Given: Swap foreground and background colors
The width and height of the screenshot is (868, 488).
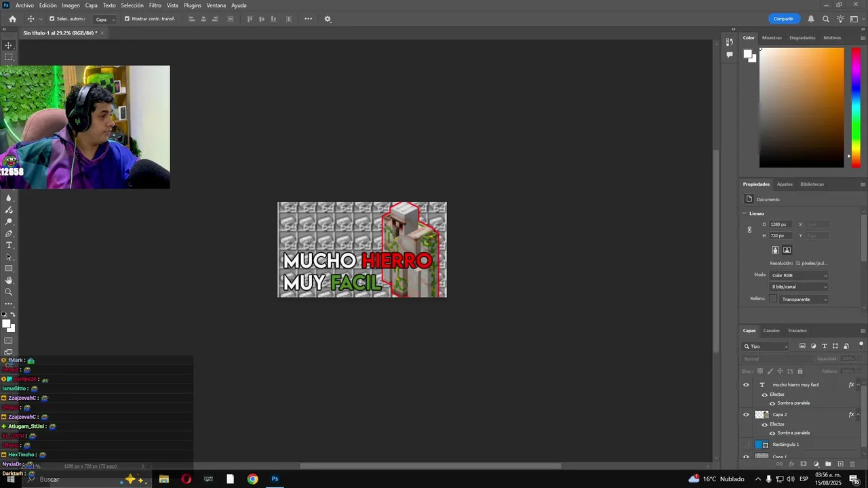Looking at the screenshot, I should (x=13, y=314).
